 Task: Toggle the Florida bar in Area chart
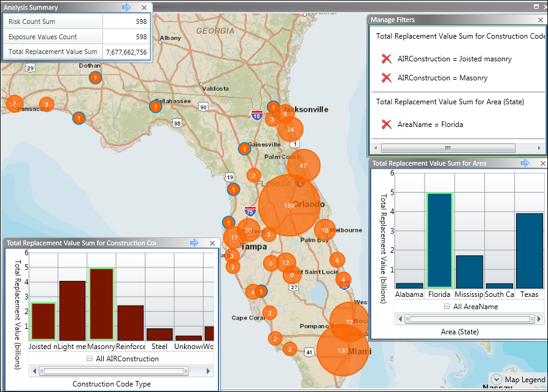439,240
